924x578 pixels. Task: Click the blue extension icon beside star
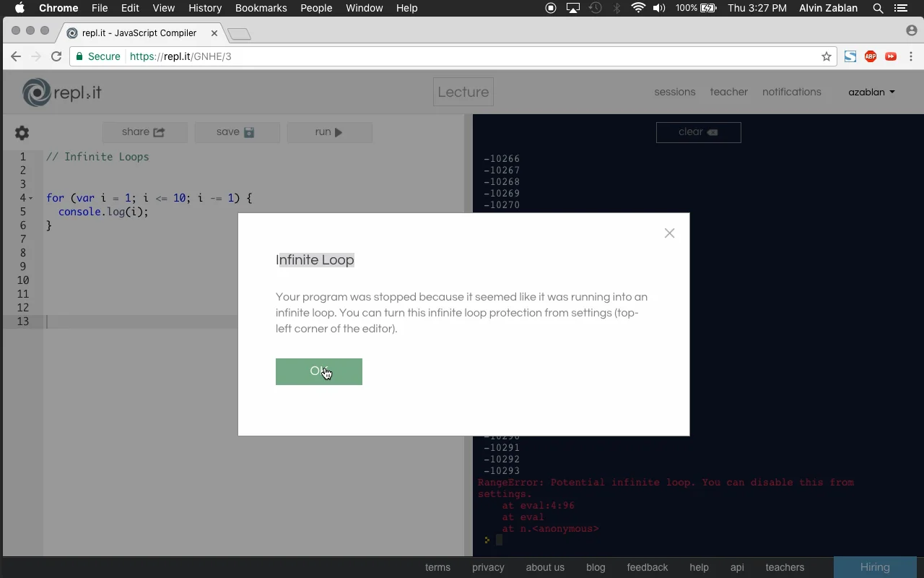(x=850, y=56)
